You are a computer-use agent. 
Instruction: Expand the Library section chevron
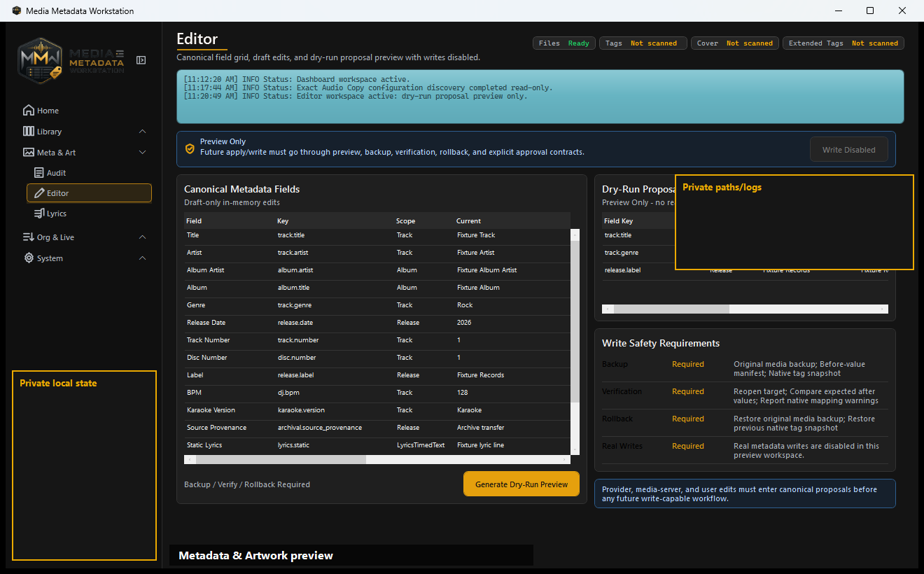(143, 132)
